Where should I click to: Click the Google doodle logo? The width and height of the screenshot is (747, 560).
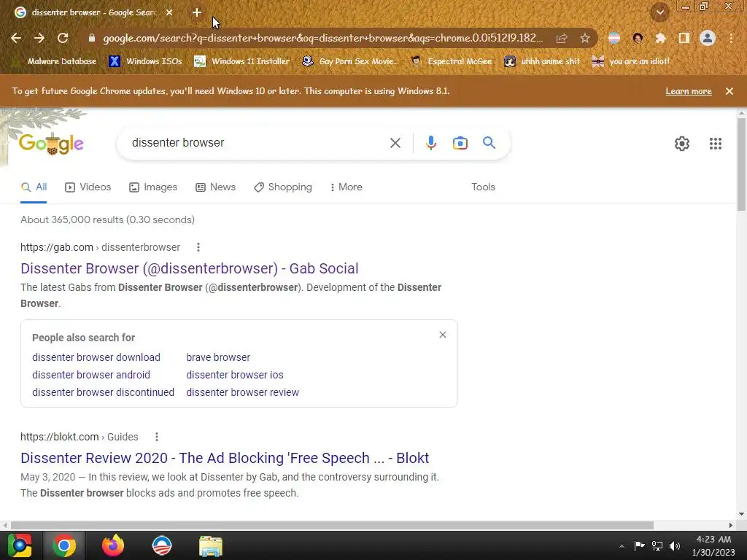pyautogui.click(x=52, y=143)
